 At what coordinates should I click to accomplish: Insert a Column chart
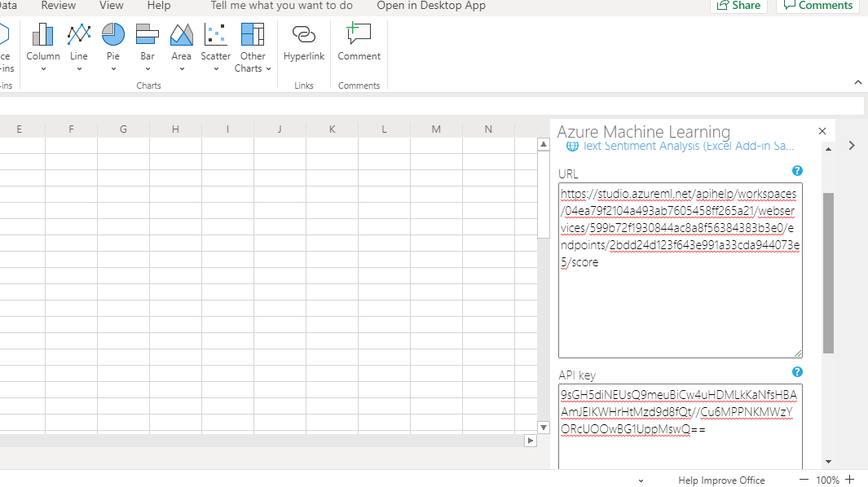[x=42, y=47]
